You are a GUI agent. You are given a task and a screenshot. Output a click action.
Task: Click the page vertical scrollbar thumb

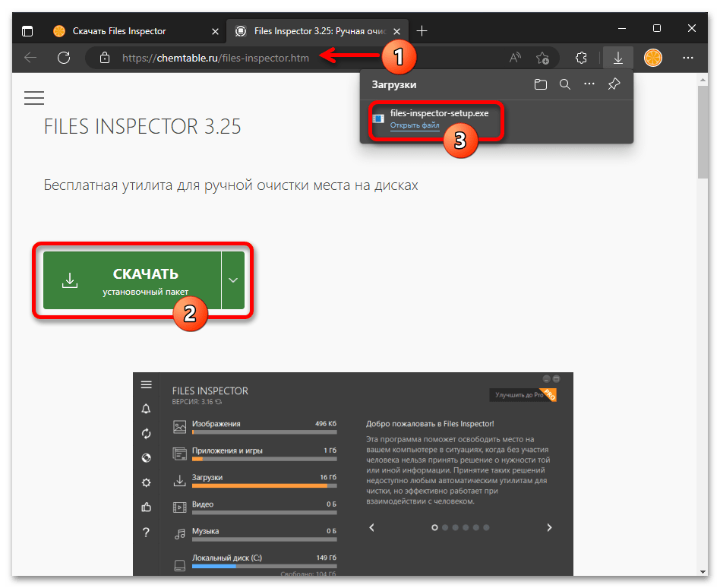(x=703, y=131)
